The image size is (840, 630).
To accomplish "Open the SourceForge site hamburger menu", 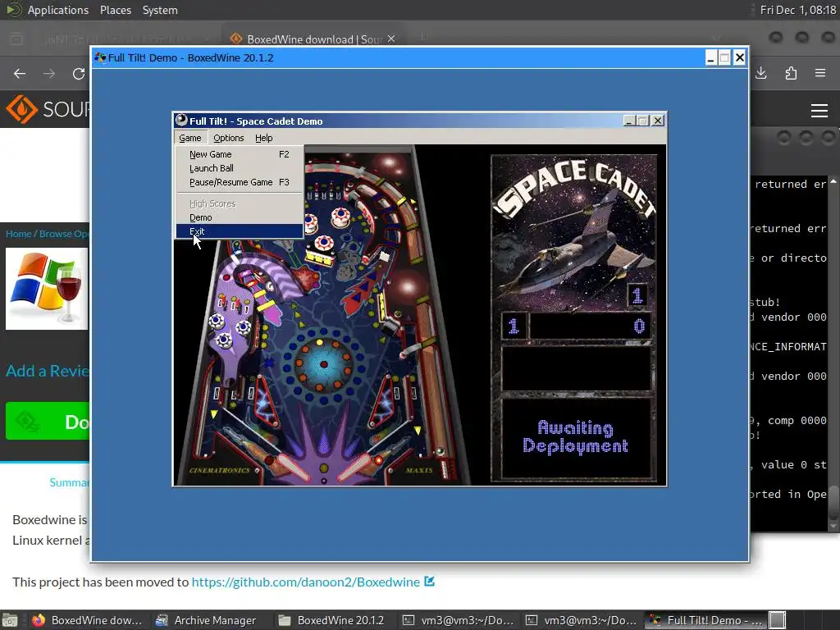I will tap(819, 111).
